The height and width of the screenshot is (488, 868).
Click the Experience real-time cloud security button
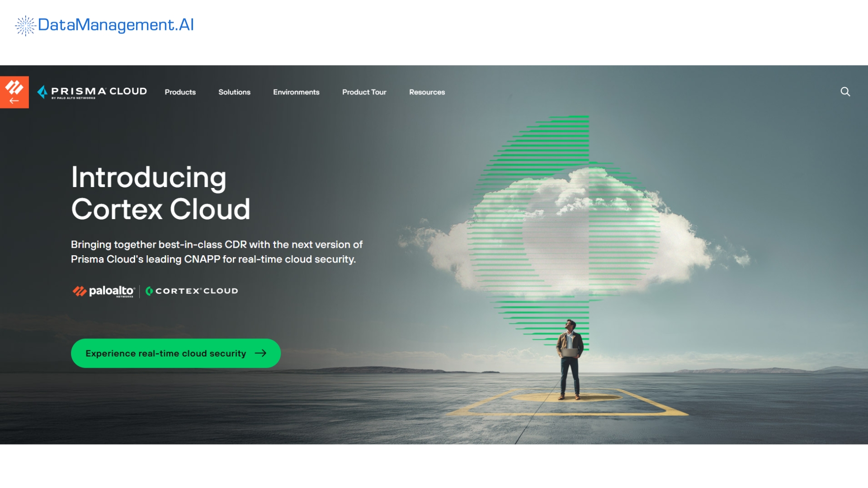pyautogui.click(x=175, y=353)
